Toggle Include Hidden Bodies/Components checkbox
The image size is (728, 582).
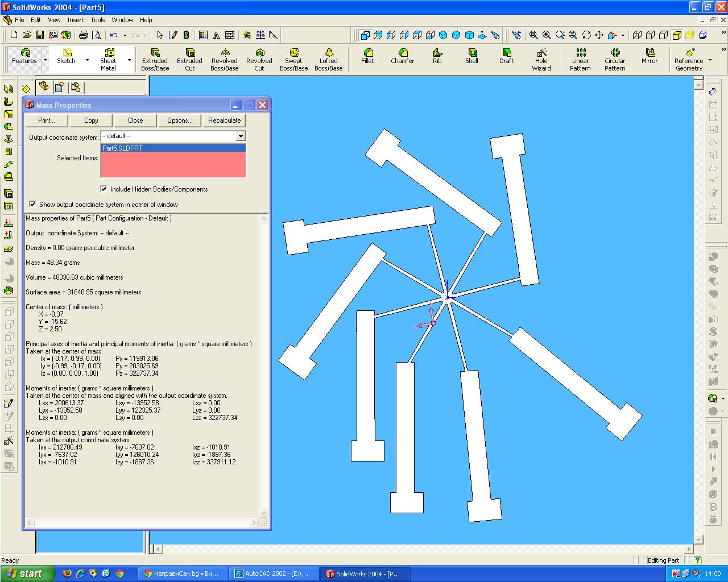point(104,189)
